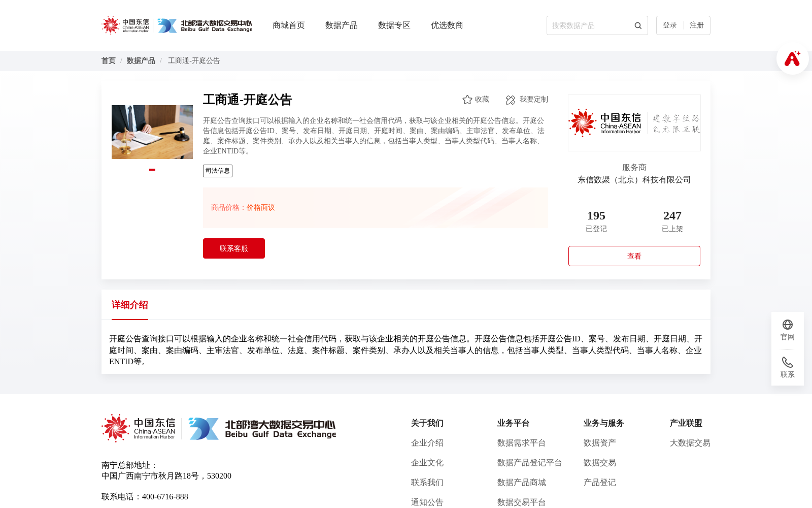812x508 pixels.
Task: Click the product courtroom thumbnail image
Action: [152, 132]
